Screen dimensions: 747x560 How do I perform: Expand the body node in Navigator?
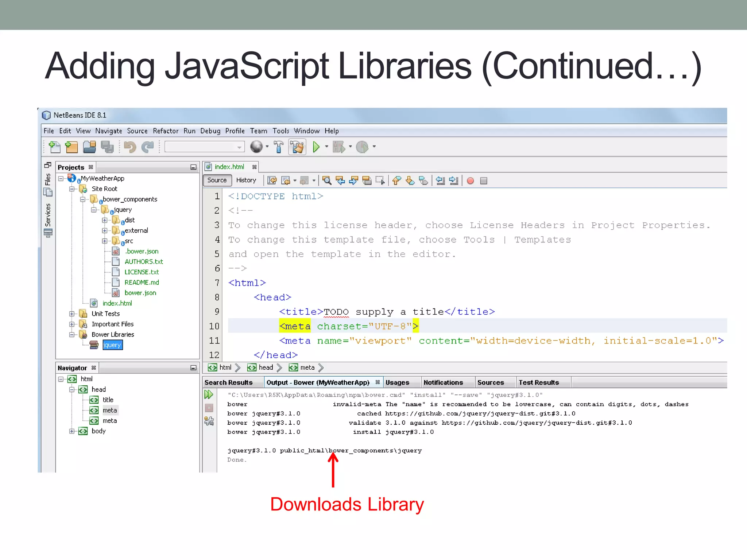click(72, 431)
